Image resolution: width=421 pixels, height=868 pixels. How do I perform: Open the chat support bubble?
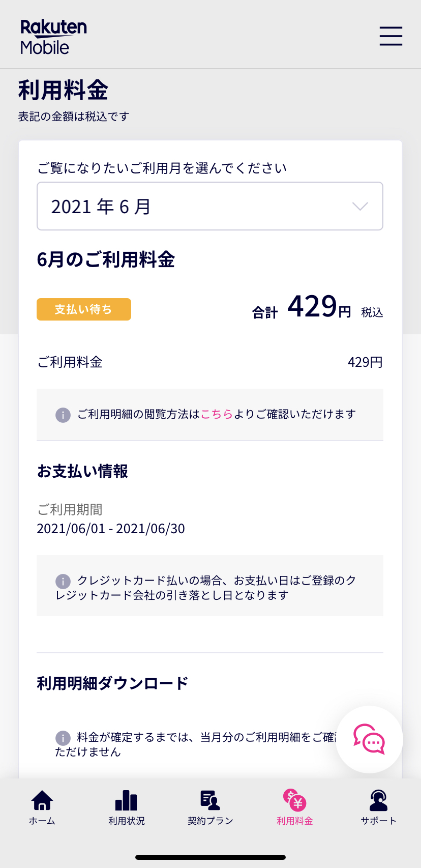[x=370, y=739]
